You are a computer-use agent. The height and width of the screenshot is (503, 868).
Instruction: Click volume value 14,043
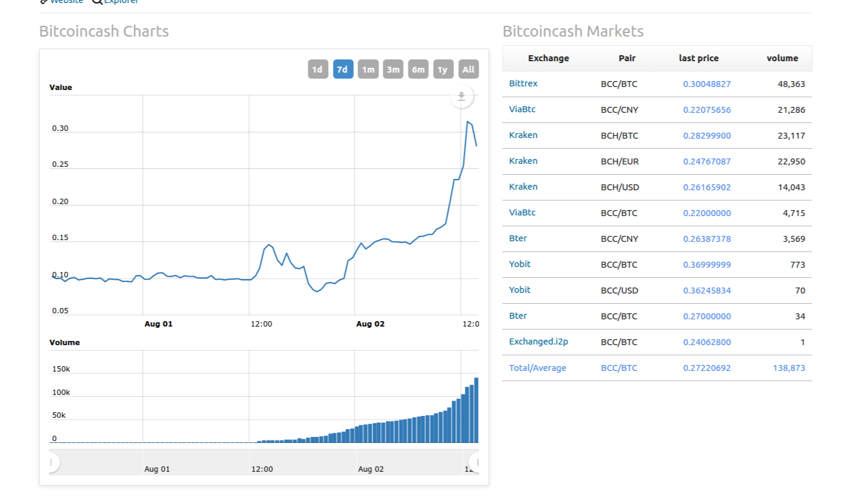tap(791, 187)
